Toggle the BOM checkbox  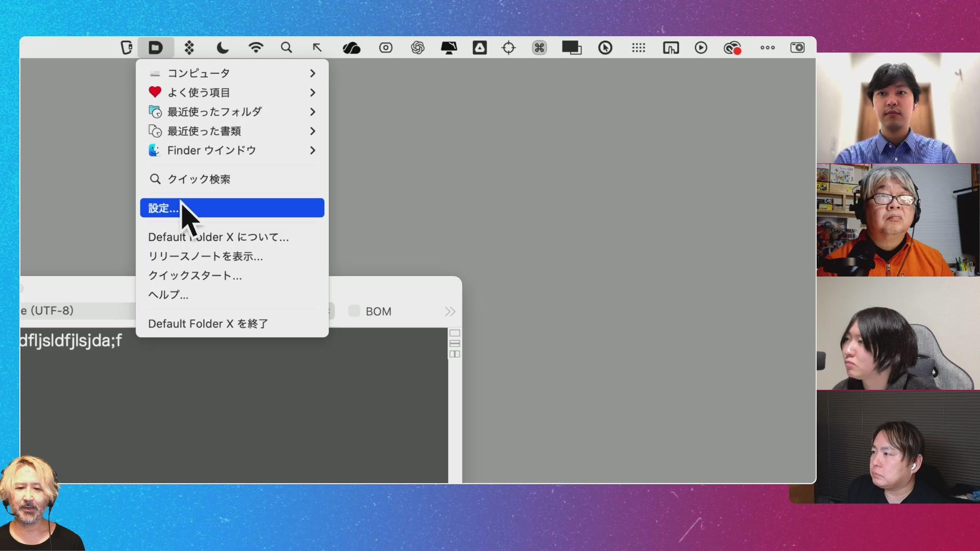click(x=354, y=311)
